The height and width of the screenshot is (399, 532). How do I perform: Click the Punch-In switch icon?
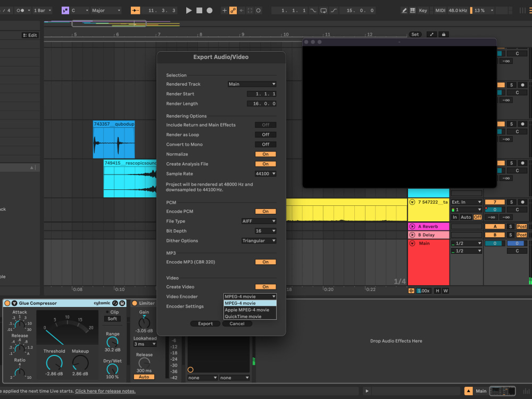click(x=313, y=11)
